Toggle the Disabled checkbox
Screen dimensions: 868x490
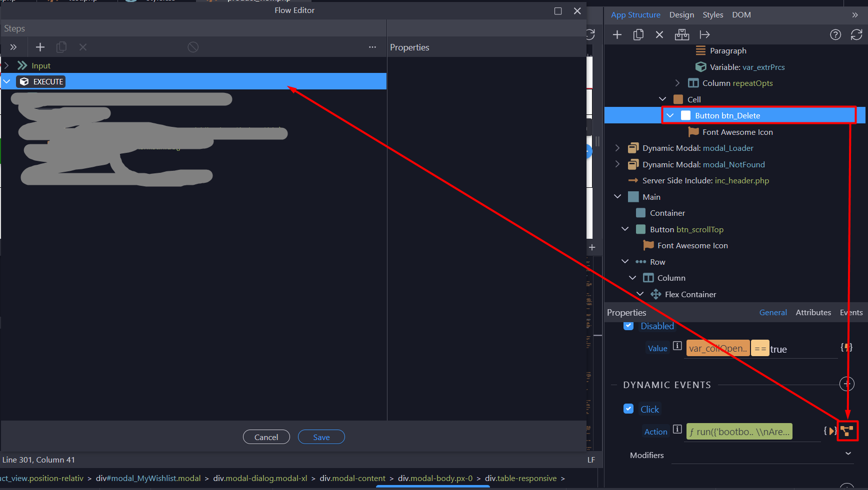pos(628,326)
